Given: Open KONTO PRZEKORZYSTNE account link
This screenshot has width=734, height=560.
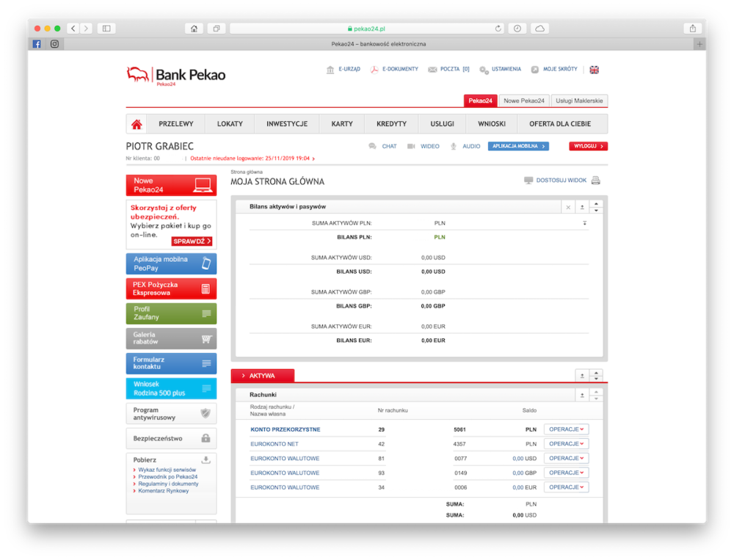Looking at the screenshot, I should (285, 429).
